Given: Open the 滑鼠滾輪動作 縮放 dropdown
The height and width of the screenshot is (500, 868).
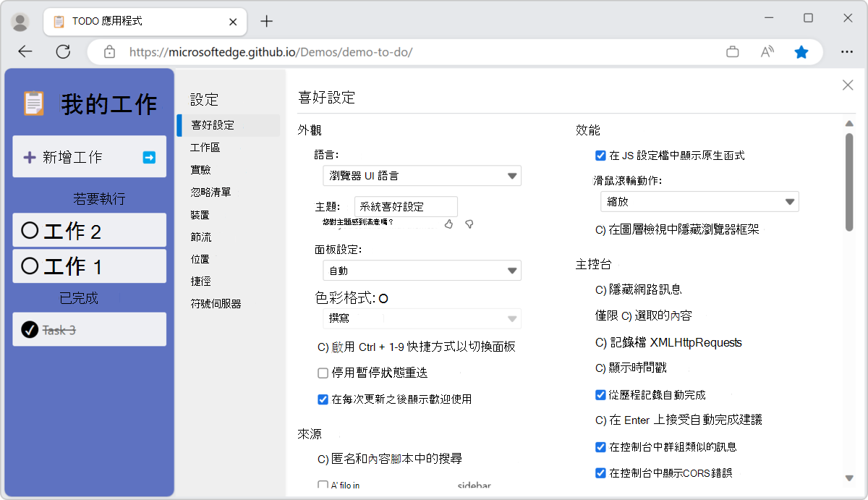Looking at the screenshot, I should click(699, 202).
